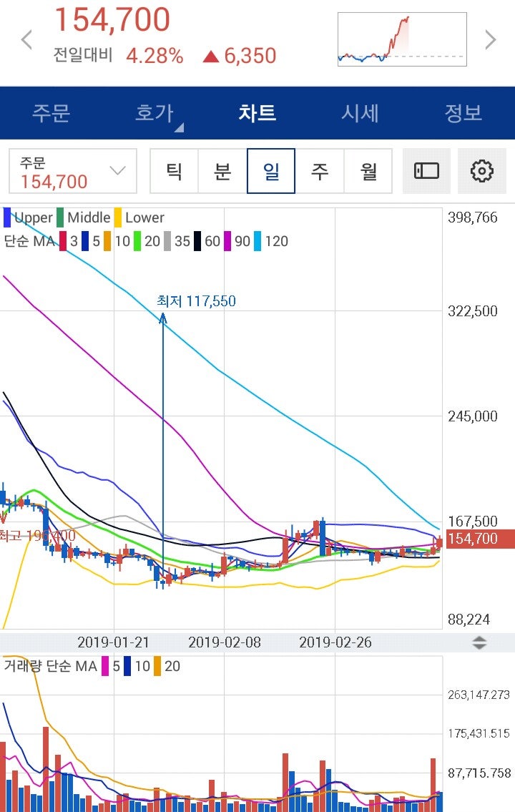The height and width of the screenshot is (812, 515).
Task: Tap the 2019-02-08 date label
Action: coord(225,642)
